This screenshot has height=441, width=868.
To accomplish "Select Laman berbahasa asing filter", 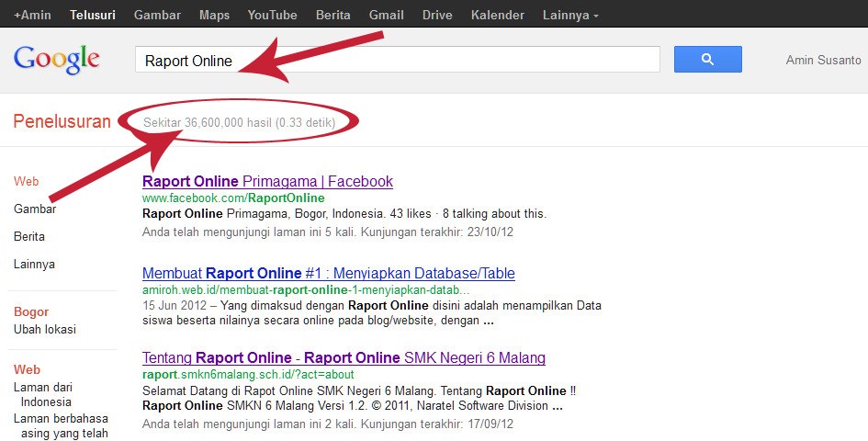I will click(x=61, y=426).
